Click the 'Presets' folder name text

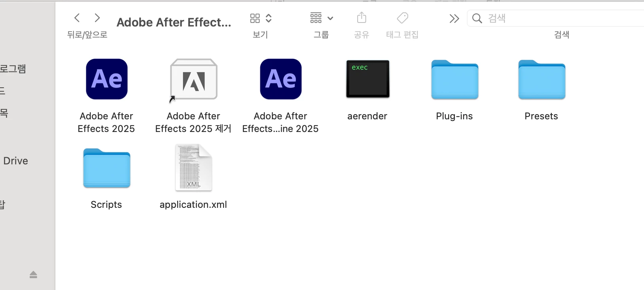(542, 116)
